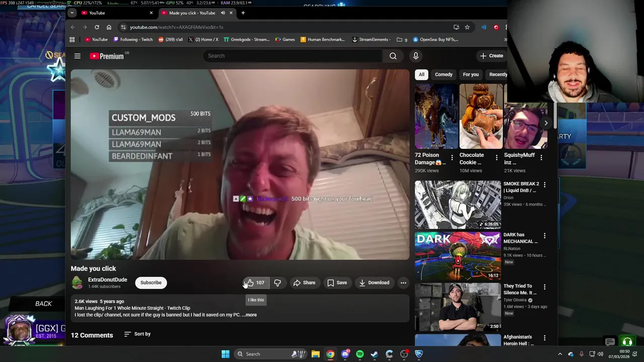The image size is (644, 362).
Task: Open Discord from the taskbar
Action: point(345,354)
